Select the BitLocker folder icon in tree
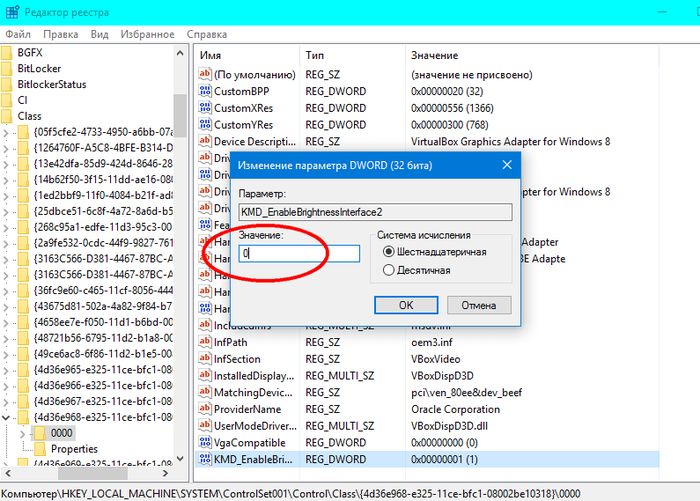 (8, 68)
